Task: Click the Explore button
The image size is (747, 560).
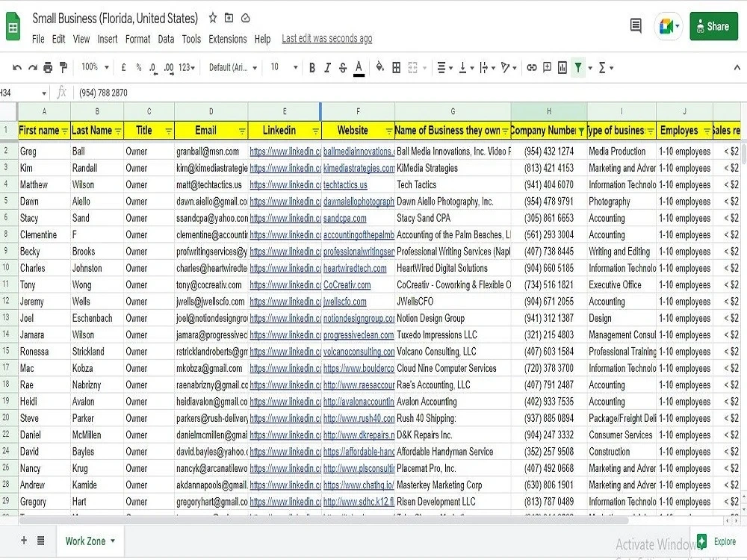Action: [716, 541]
